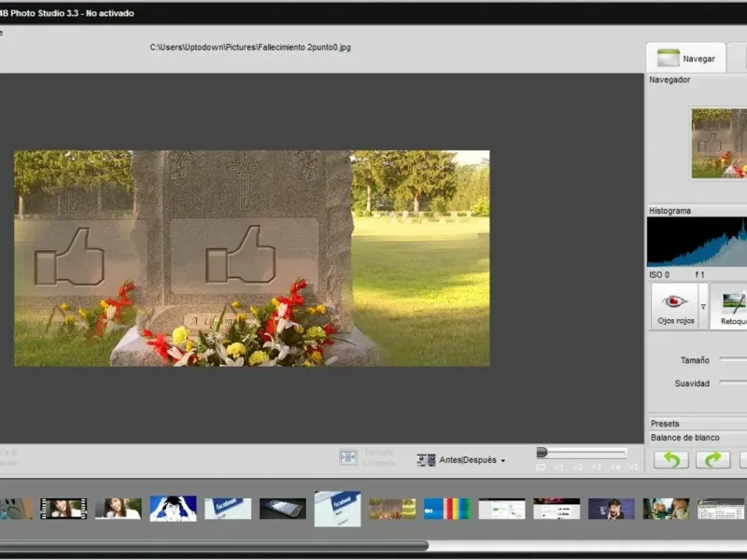The width and height of the screenshot is (747, 560).
Task: Select the colorful stripes thumbnail
Action: point(447,508)
